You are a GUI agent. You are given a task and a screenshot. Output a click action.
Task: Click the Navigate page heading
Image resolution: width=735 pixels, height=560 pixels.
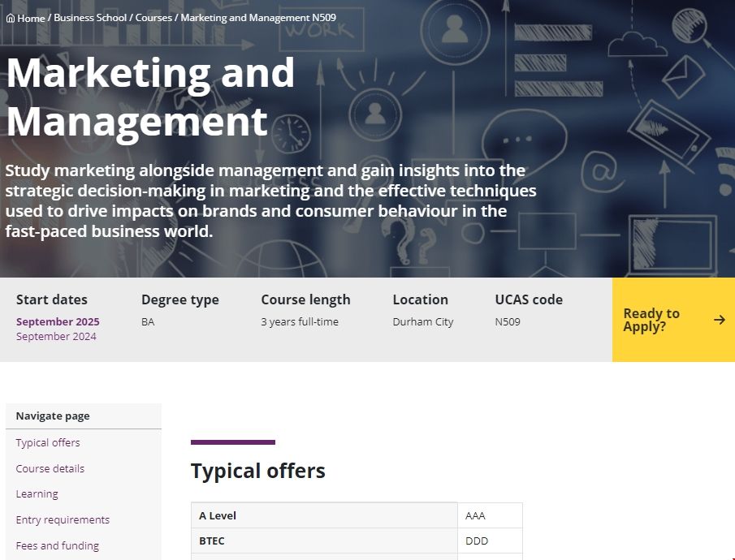coord(53,416)
